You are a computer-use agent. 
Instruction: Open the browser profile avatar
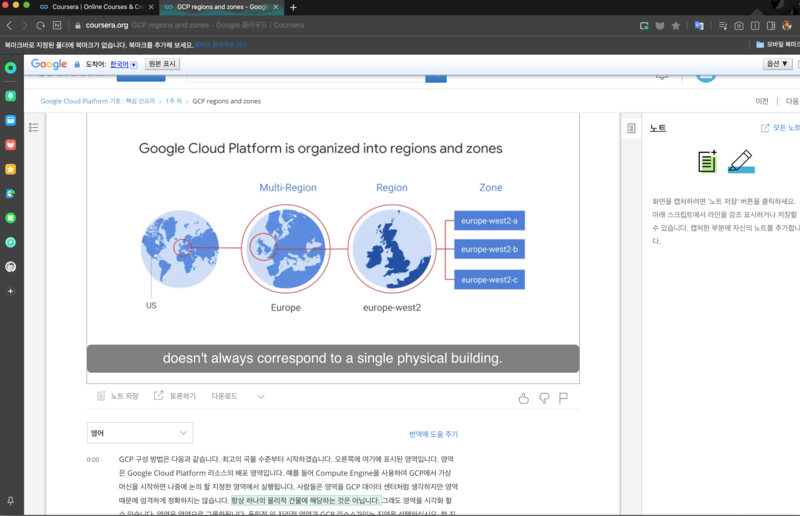tap(787, 25)
